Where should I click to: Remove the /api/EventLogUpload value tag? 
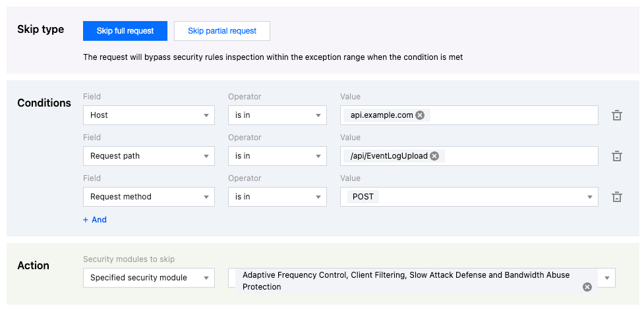(x=434, y=156)
